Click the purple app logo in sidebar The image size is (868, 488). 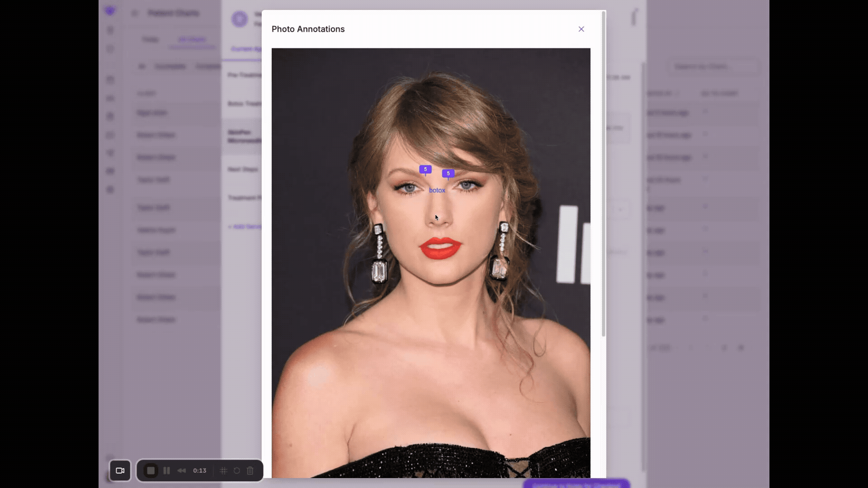coord(110,11)
